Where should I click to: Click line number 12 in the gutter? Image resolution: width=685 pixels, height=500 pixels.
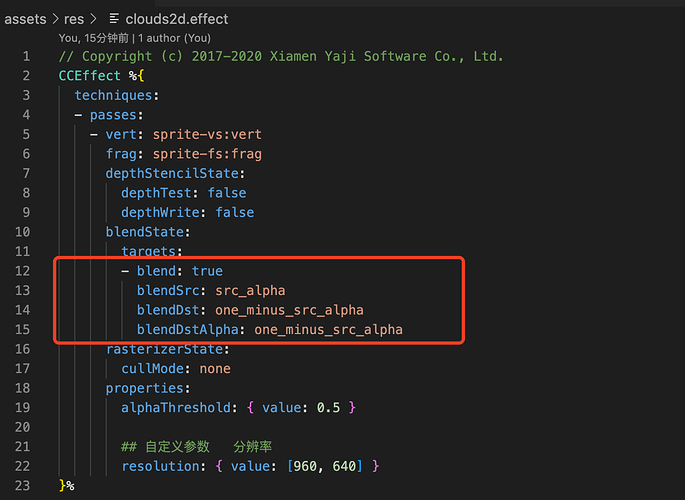pos(23,271)
